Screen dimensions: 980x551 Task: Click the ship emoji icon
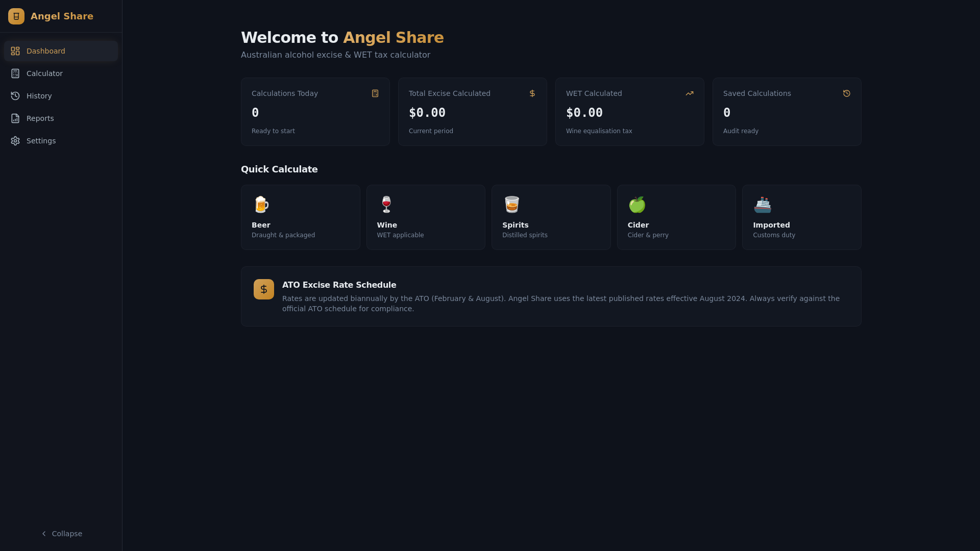pyautogui.click(x=763, y=205)
